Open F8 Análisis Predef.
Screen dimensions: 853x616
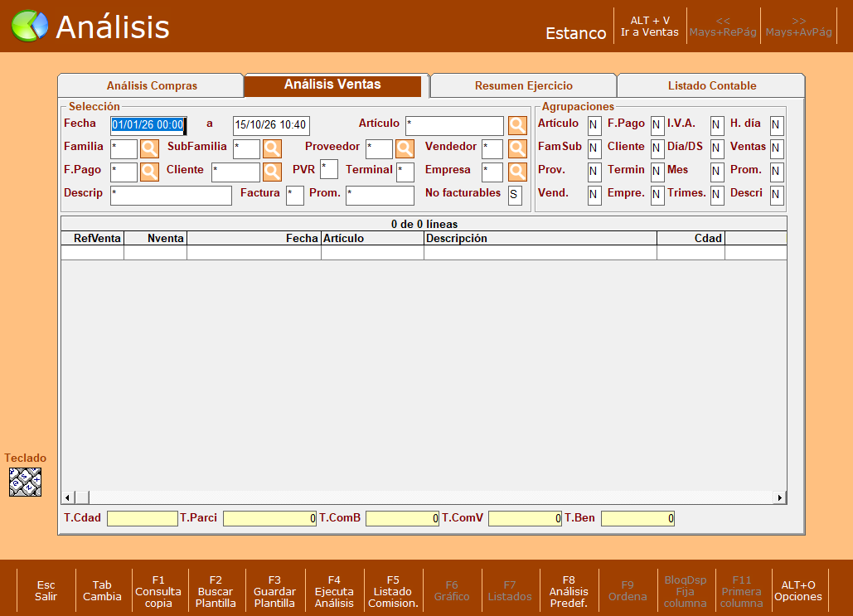pos(569,591)
